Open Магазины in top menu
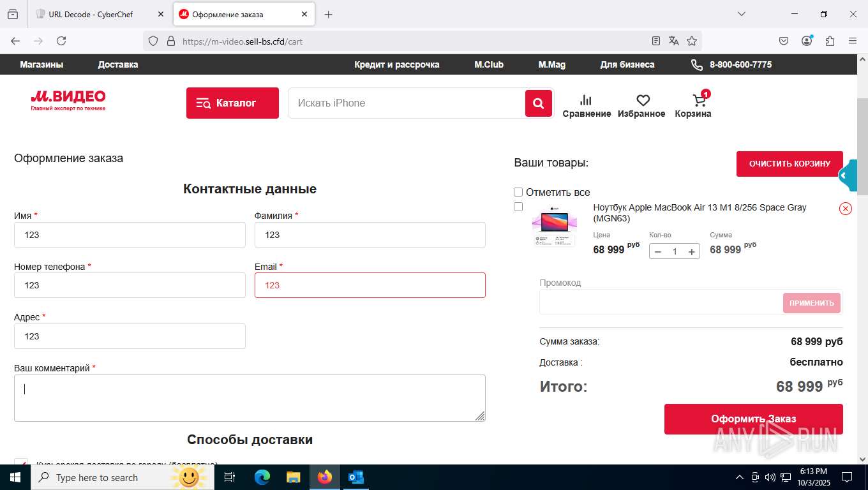The image size is (868, 490). (x=41, y=64)
